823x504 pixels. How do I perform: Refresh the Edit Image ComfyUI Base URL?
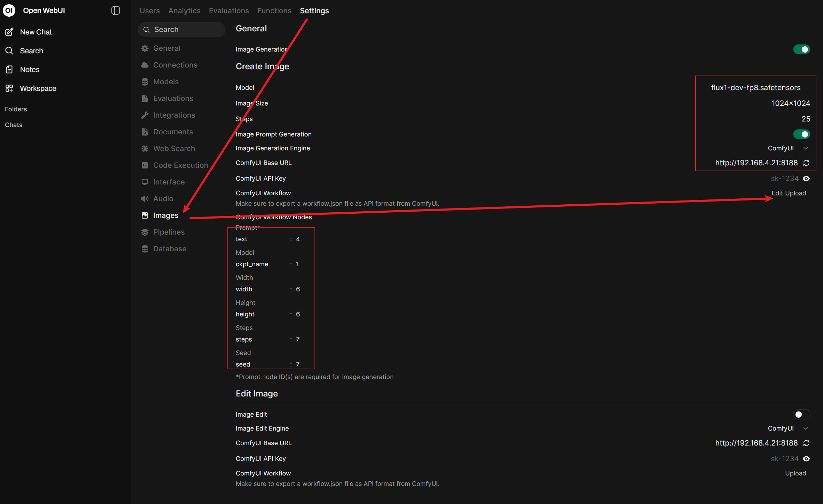click(806, 443)
